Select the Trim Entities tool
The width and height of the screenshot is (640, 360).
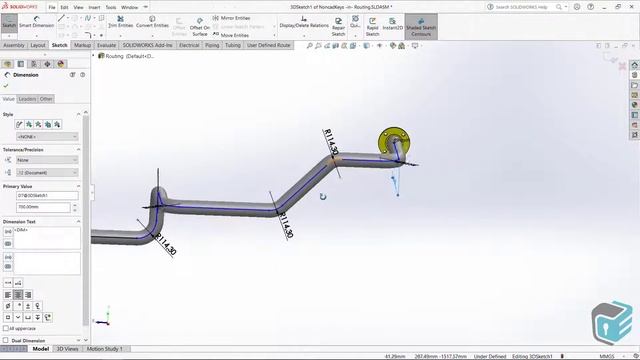point(120,22)
